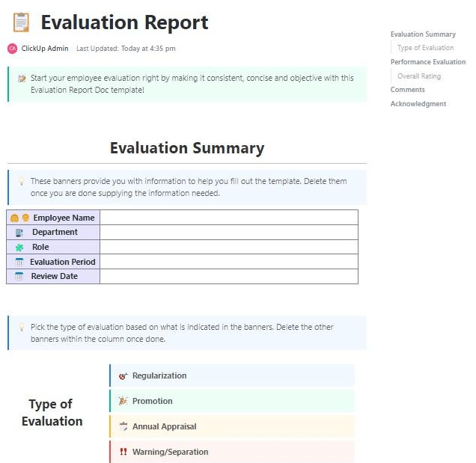Open Type of Evaluation outline entry
476x463 pixels.
click(x=425, y=48)
